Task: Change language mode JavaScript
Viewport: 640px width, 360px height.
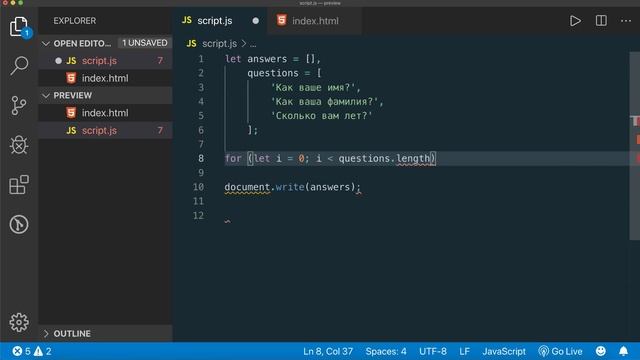Action: 504,351
